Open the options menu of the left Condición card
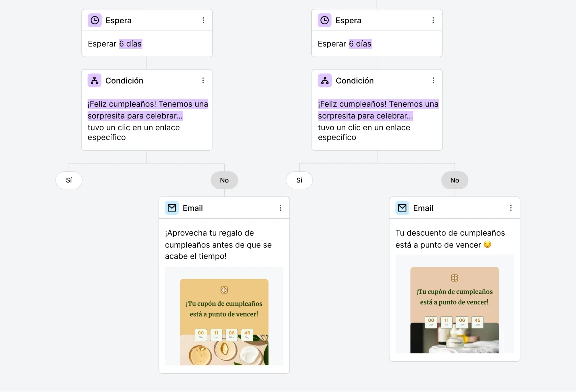The width and height of the screenshot is (576, 392). point(203,80)
